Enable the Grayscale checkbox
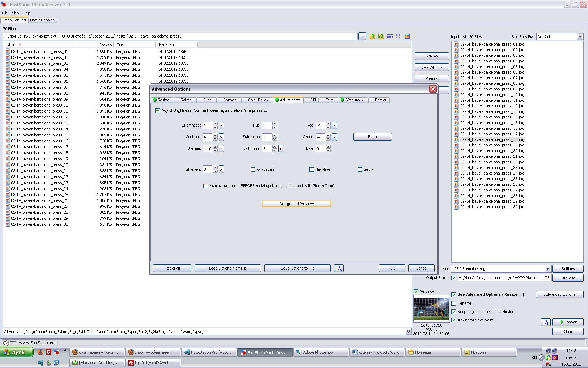The width and height of the screenshot is (588, 368). point(253,169)
